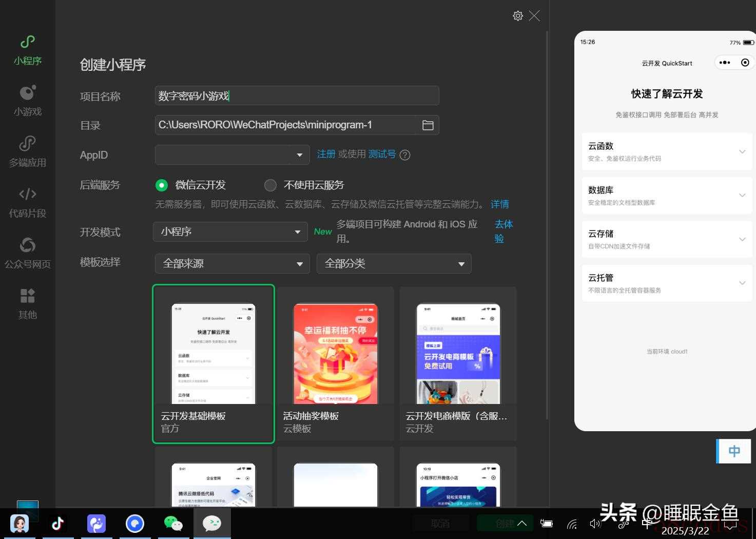Select the 微信云开发 backend option
This screenshot has width=756, height=539.
click(162, 185)
